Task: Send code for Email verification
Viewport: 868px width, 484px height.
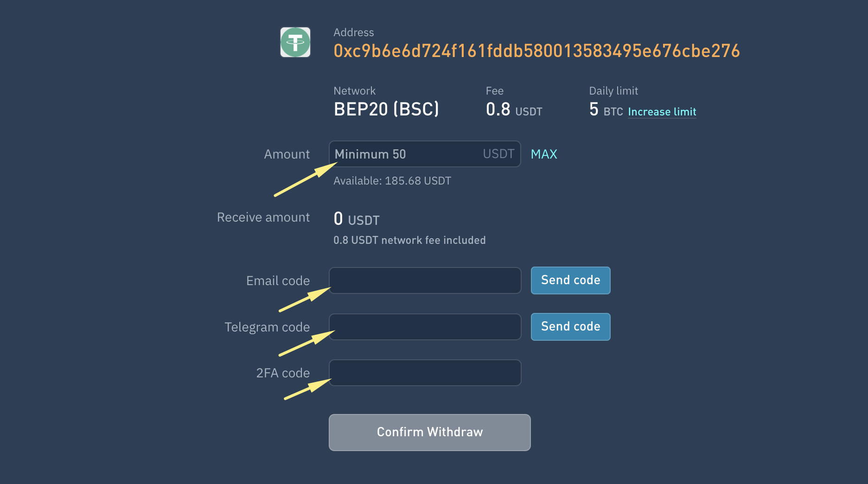Action: pos(570,280)
